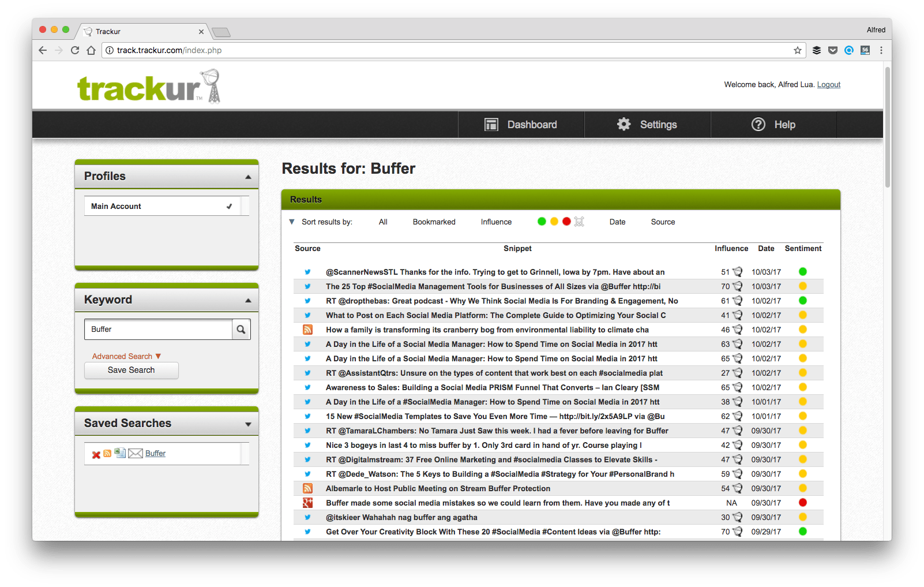Image resolution: width=924 pixels, height=587 pixels.
Task: Click the yellow neutral sentiment filter dot
Action: [x=554, y=221]
